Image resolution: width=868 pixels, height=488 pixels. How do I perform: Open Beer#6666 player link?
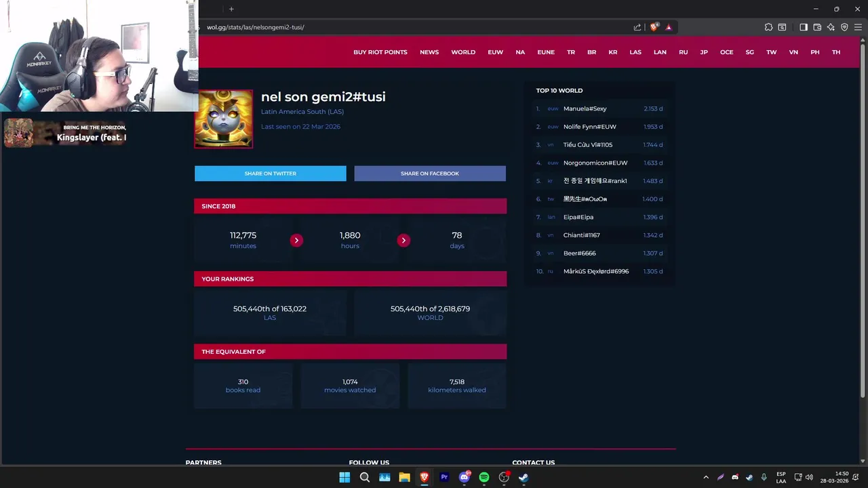(580, 253)
